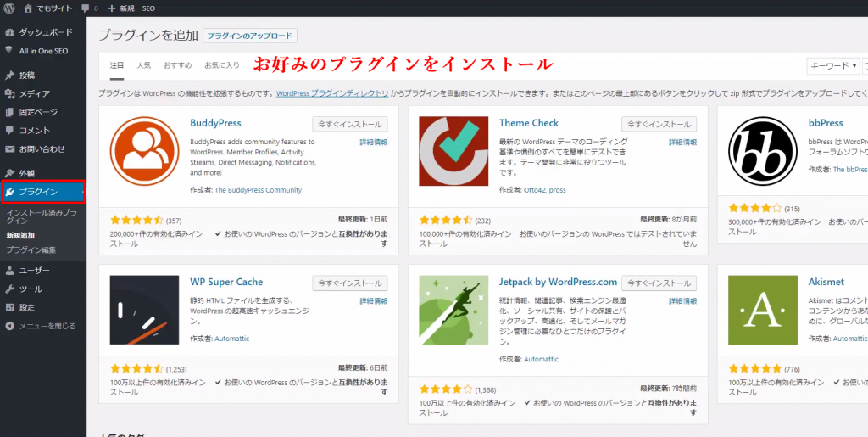Open お問い合わせ menu item
Screen dimensions: 868x437
(x=43, y=149)
